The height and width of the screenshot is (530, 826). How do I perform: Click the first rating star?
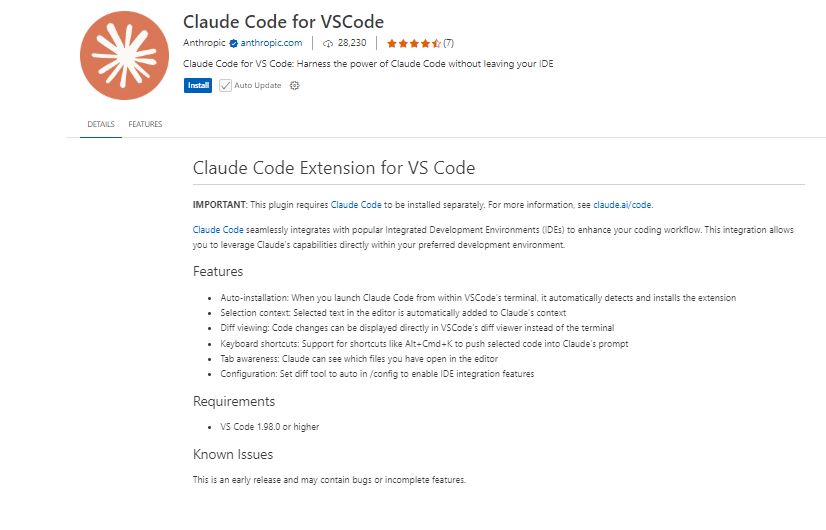click(392, 43)
